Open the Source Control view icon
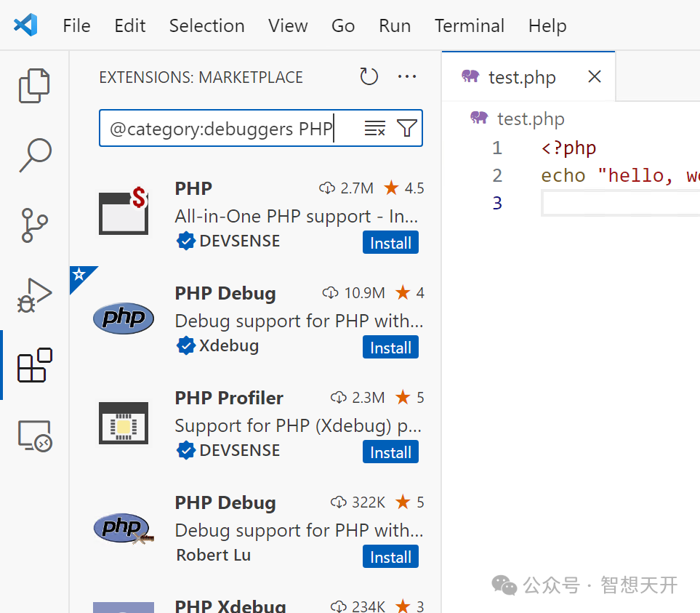Viewport: 700px width, 613px height. (34, 225)
